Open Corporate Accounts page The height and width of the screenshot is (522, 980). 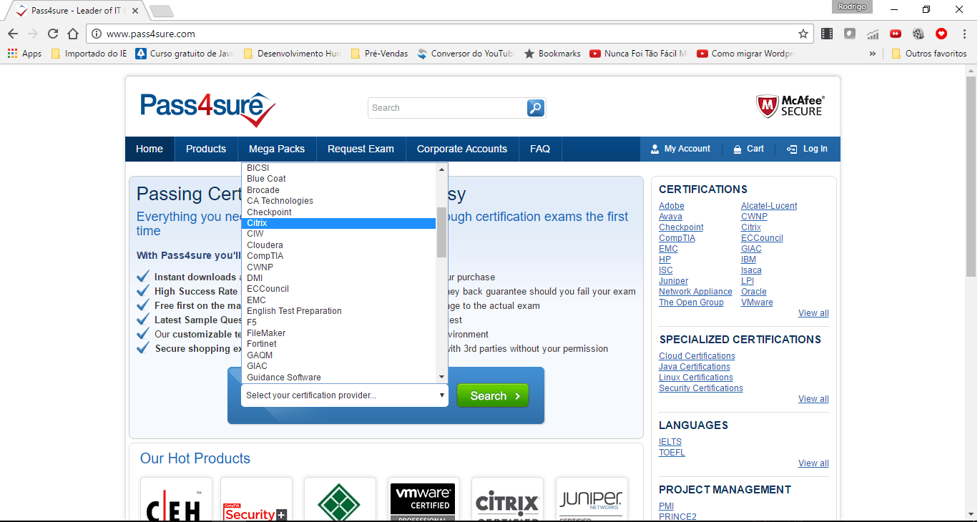pyautogui.click(x=462, y=149)
